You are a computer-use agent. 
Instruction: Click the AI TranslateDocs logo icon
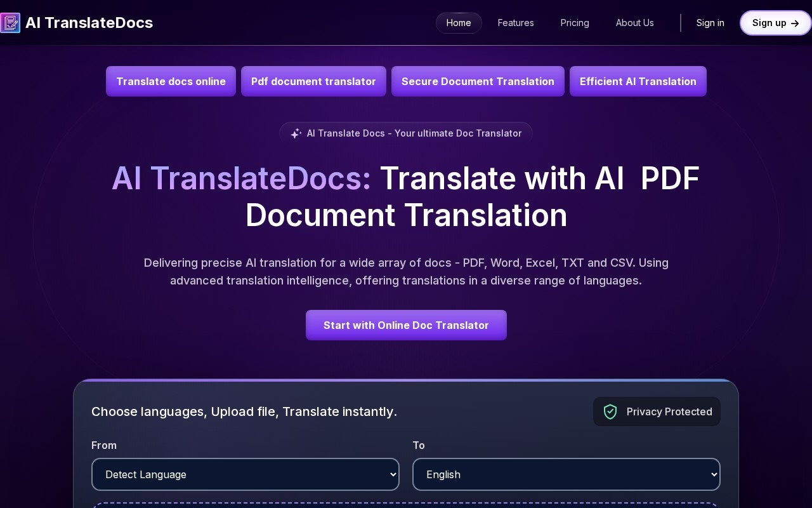point(10,23)
